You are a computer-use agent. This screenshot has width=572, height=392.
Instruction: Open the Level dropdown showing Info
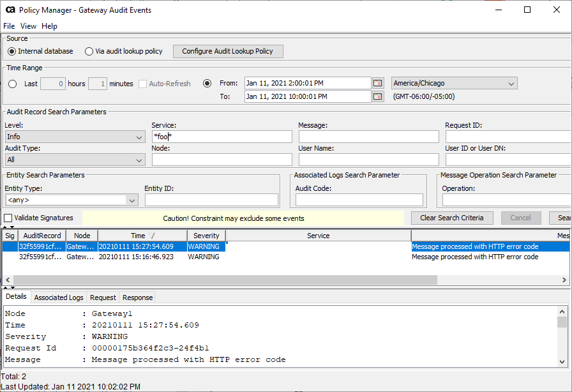tap(75, 137)
